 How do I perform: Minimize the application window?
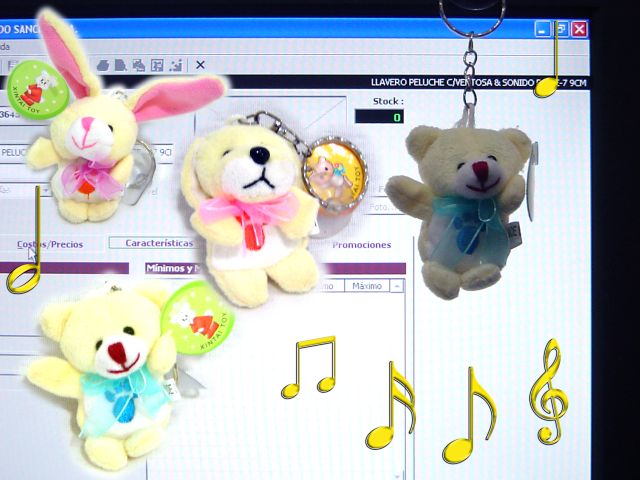point(543,30)
